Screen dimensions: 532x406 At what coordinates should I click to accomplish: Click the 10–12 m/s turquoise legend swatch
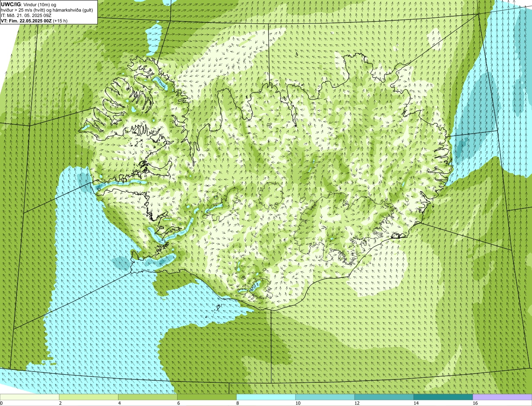(325, 397)
